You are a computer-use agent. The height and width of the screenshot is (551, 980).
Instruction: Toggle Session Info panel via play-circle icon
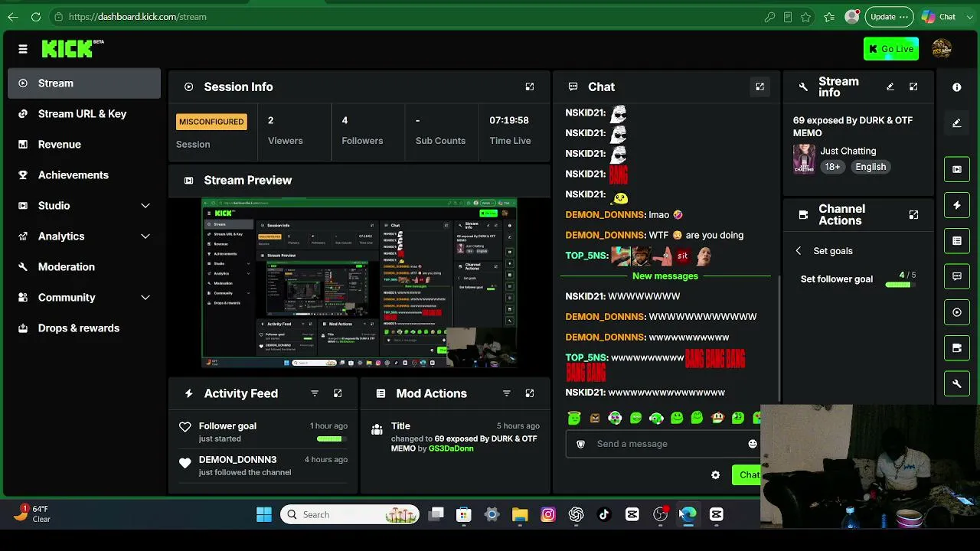(x=957, y=312)
